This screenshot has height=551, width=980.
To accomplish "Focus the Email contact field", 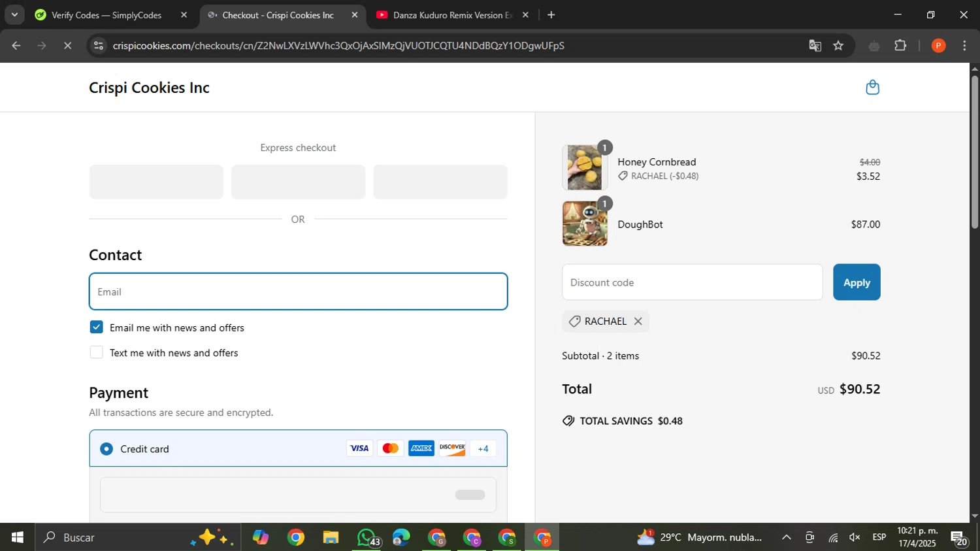I will pyautogui.click(x=298, y=292).
